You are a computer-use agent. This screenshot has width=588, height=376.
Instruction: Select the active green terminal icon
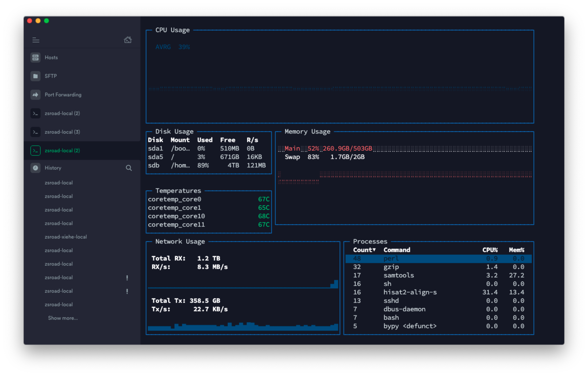coord(35,151)
